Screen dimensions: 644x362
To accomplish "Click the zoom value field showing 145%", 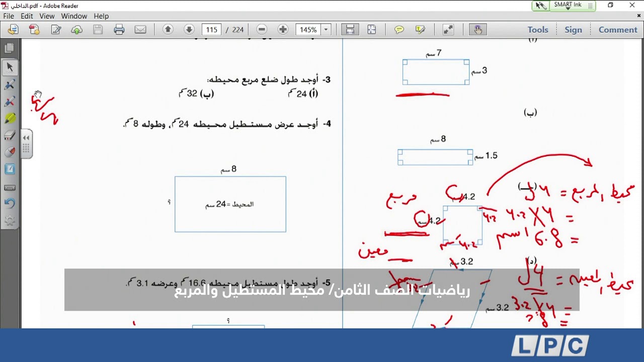I will pyautogui.click(x=308, y=30).
